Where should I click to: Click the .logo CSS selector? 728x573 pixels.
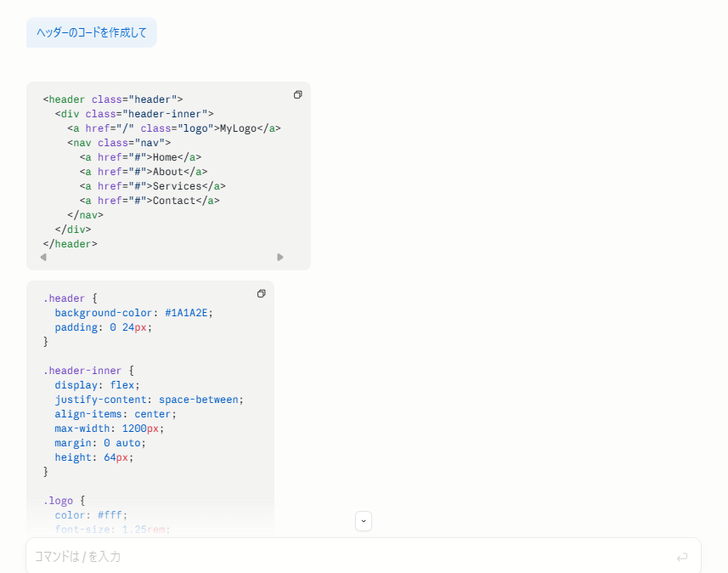point(59,501)
